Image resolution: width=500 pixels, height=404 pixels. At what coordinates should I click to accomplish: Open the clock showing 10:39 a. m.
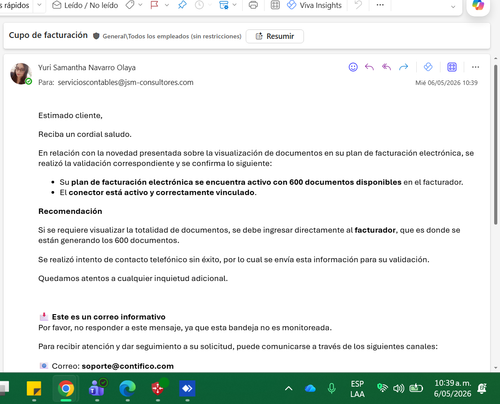[x=452, y=388]
